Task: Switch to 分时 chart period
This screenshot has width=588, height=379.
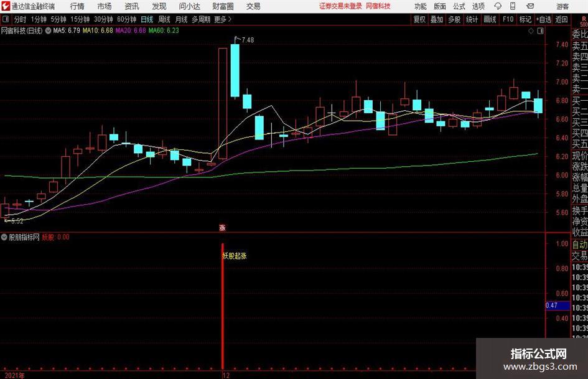Action: click(21, 19)
